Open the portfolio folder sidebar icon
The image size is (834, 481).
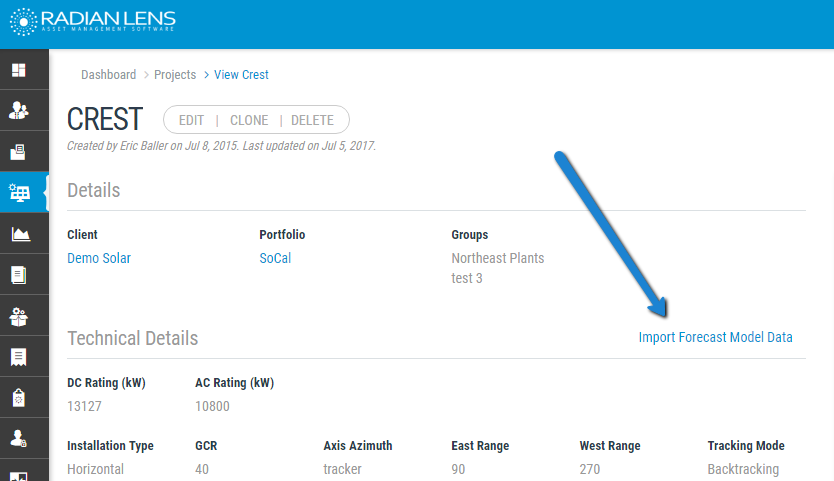coord(19,152)
